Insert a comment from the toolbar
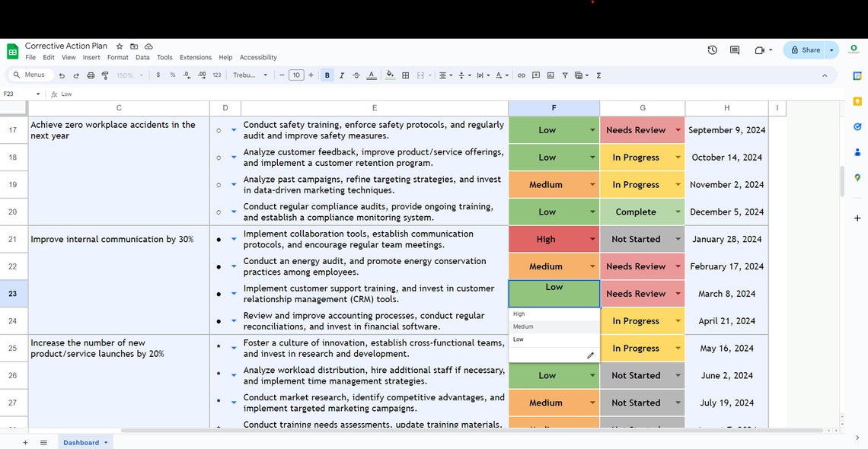Image resolution: width=868 pixels, height=449 pixels. click(x=535, y=75)
